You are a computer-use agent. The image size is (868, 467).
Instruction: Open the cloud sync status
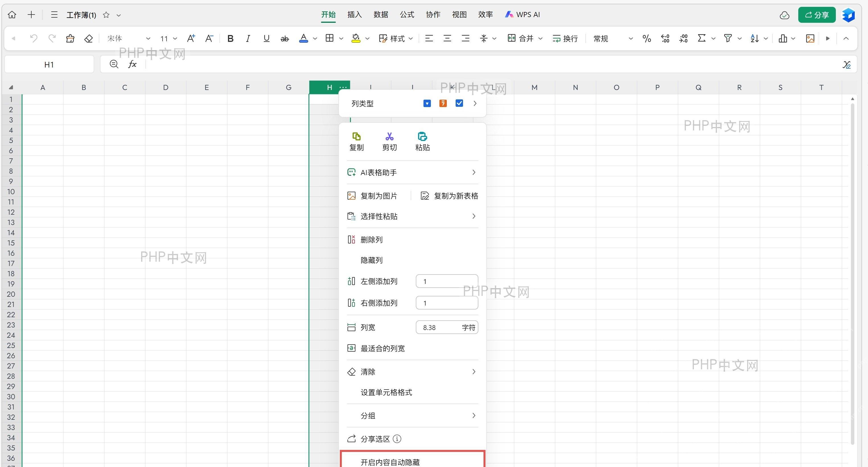point(784,15)
